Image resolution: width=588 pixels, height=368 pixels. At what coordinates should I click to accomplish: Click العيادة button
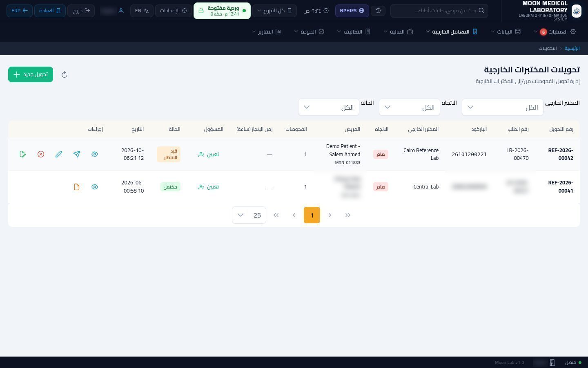pos(50,11)
